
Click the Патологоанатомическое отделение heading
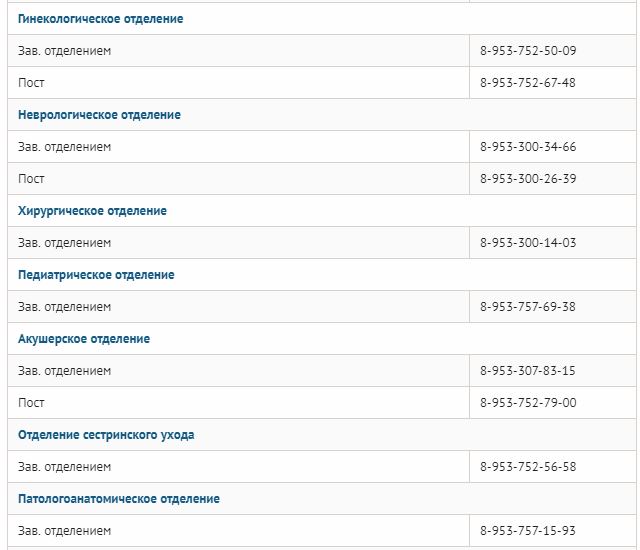point(119,499)
